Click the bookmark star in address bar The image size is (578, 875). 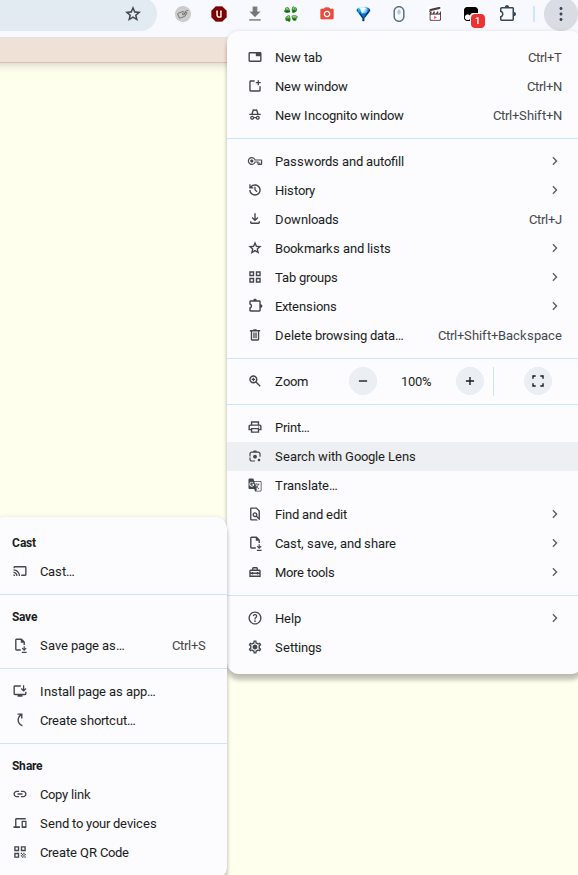pyautogui.click(x=133, y=14)
